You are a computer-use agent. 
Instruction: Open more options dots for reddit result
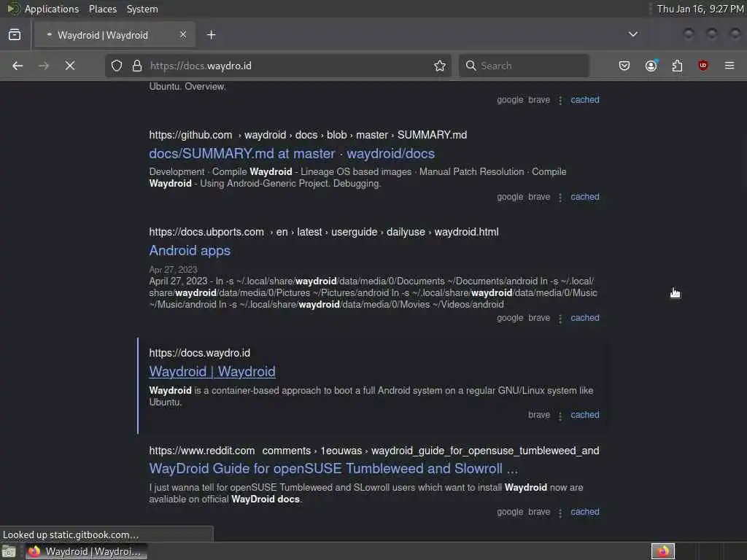pyautogui.click(x=560, y=513)
